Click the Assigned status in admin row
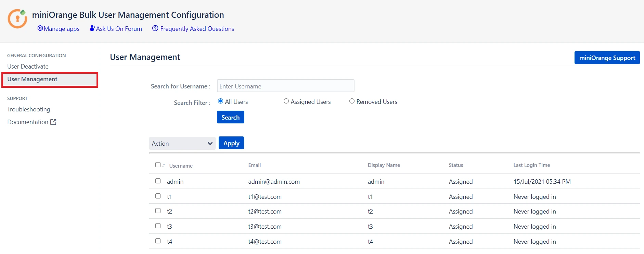The width and height of the screenshot is (644, 254). pos(461,182)
